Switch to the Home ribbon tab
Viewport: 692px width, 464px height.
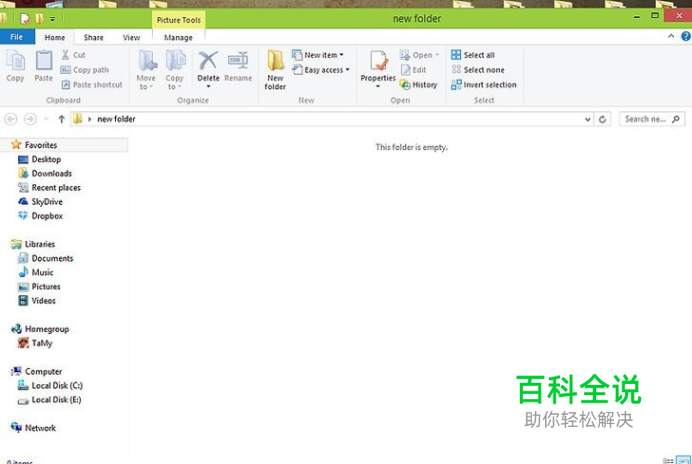pos(55,38)
